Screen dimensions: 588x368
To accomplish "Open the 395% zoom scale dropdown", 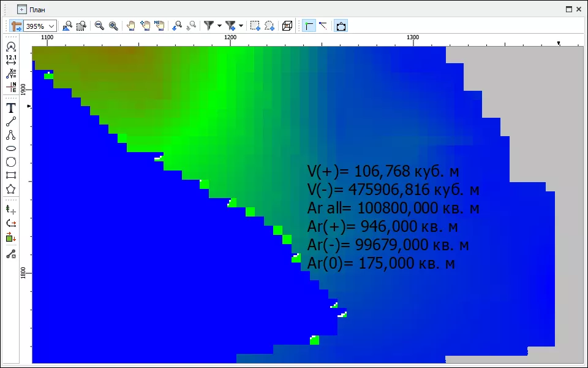I will (51, 26).
